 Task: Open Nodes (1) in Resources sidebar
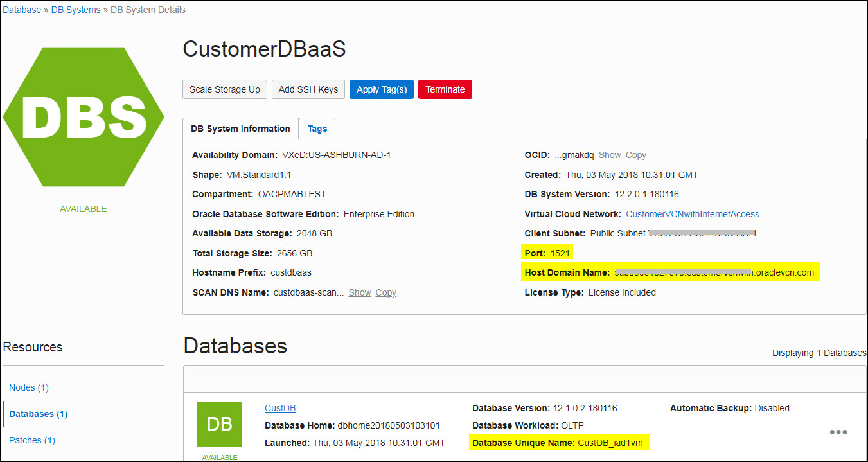coord(28,387)
